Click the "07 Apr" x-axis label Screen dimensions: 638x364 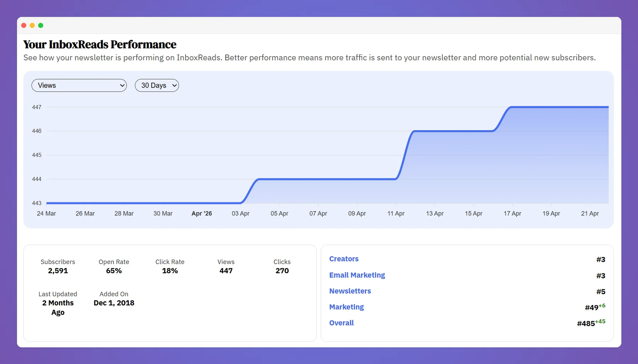click(318, 213)
